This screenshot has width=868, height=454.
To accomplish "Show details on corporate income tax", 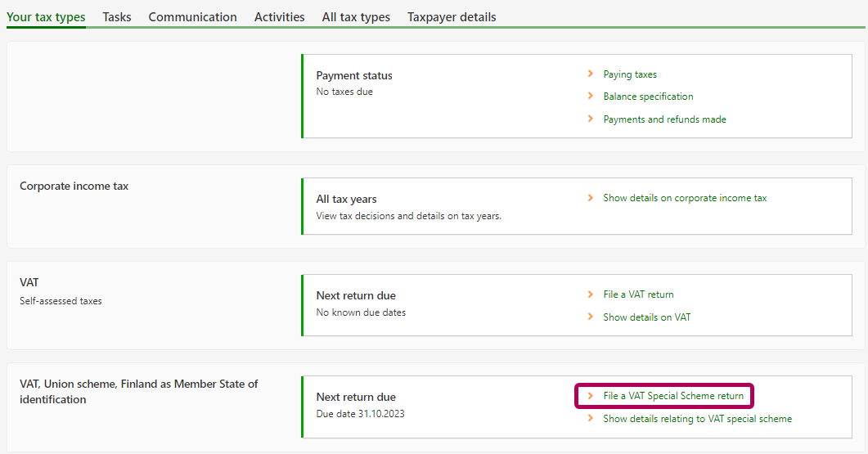I will (x=685, y=198).
